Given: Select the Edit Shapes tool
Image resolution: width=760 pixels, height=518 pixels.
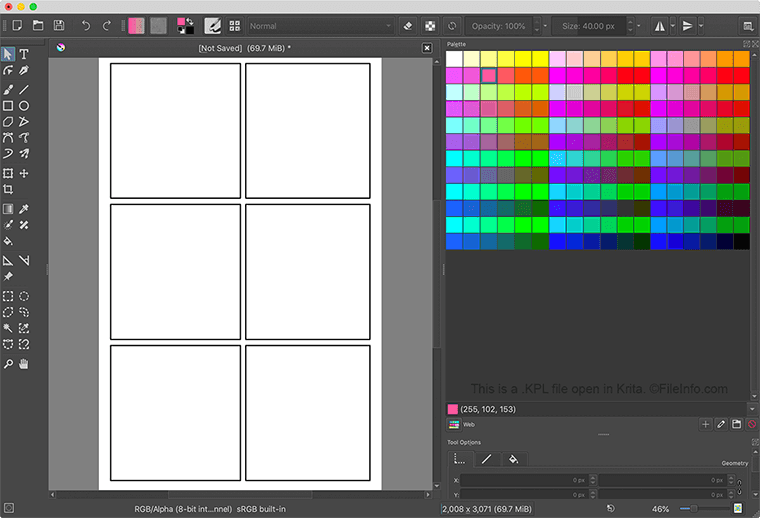Looking at the screenshot, I should 8,71.
